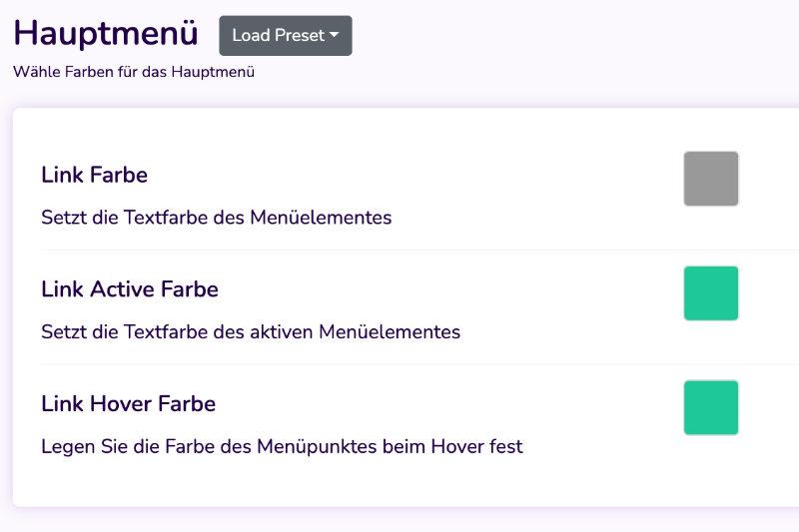
Task: Click the Link Hover Farbe heading
Action: pos(129,403)
